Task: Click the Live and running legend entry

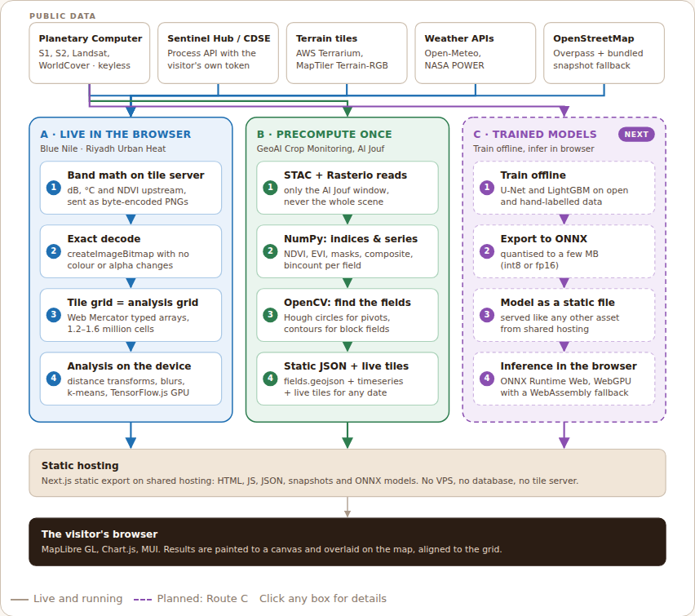Action: 67,599
